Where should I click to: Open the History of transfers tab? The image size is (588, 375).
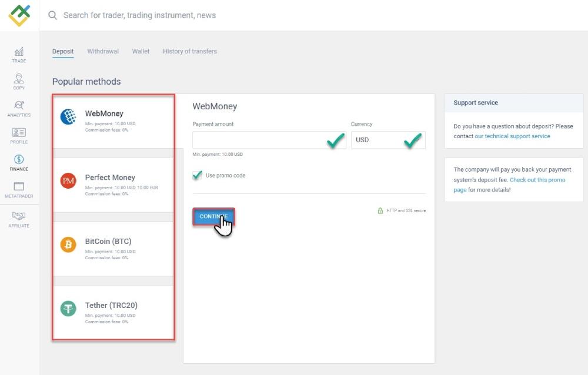pyautogui.click(x=190, y=51)
